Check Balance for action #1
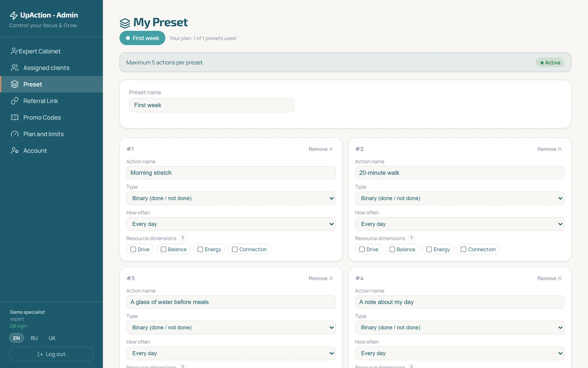The width and height of the screenshot is (588, 368). pyautogui.click(x=164, y=249)
